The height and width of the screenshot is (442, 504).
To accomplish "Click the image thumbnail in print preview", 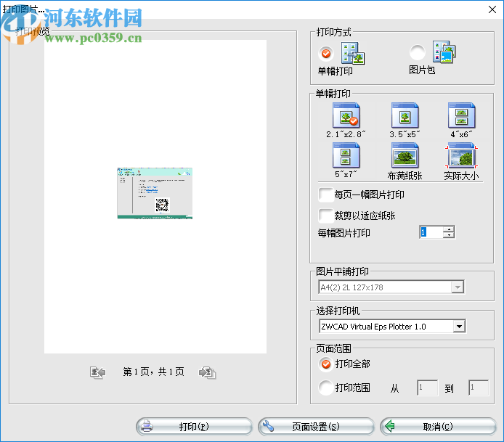I will 155,193.
